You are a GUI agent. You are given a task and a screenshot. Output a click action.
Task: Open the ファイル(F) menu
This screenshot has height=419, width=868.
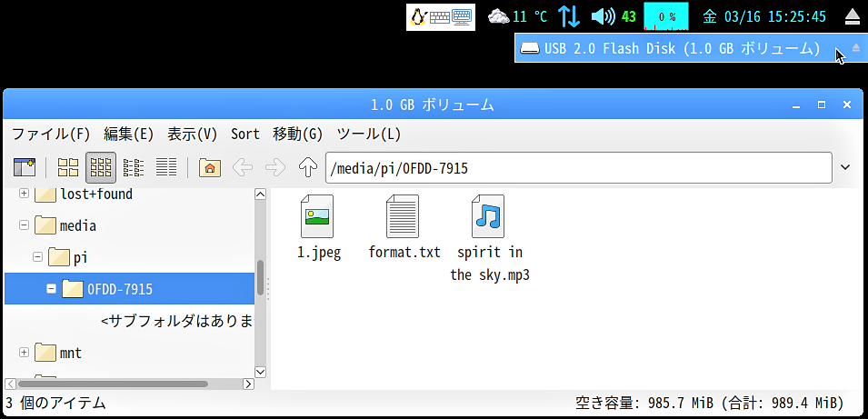[50, 134]
